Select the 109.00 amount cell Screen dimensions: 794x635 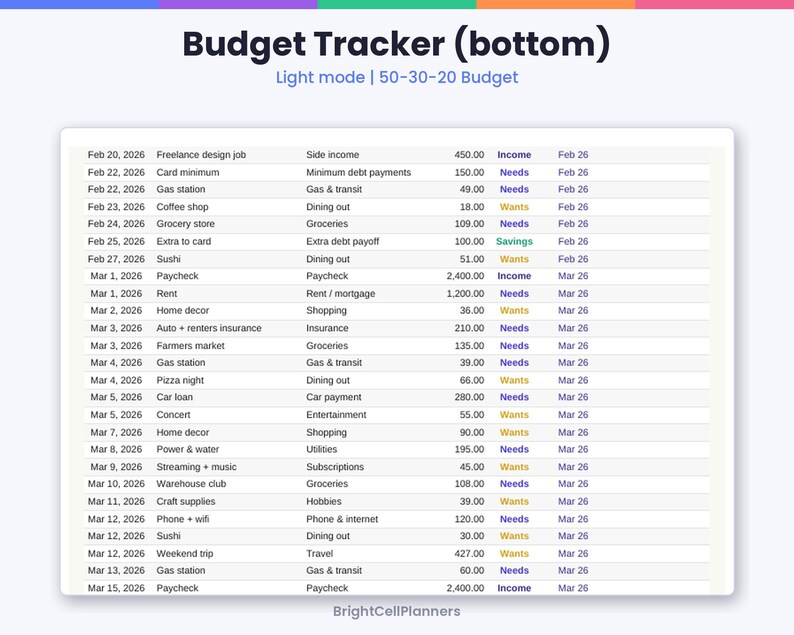point(469,224)
